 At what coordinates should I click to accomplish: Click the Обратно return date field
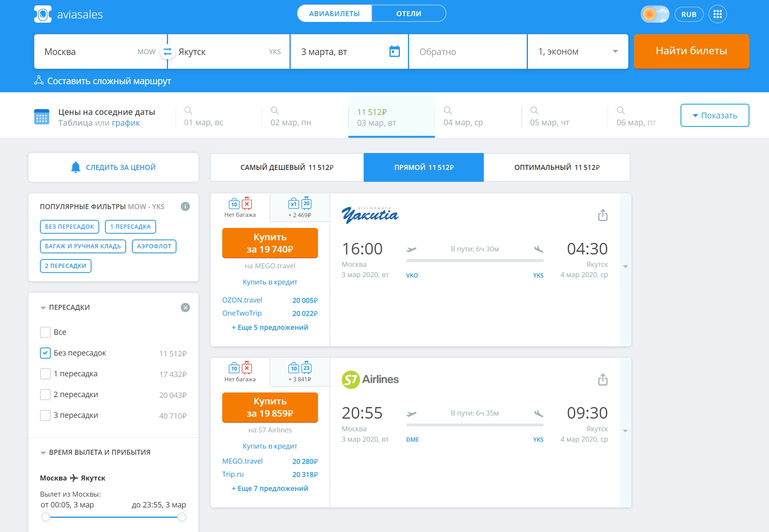point(468,52)
